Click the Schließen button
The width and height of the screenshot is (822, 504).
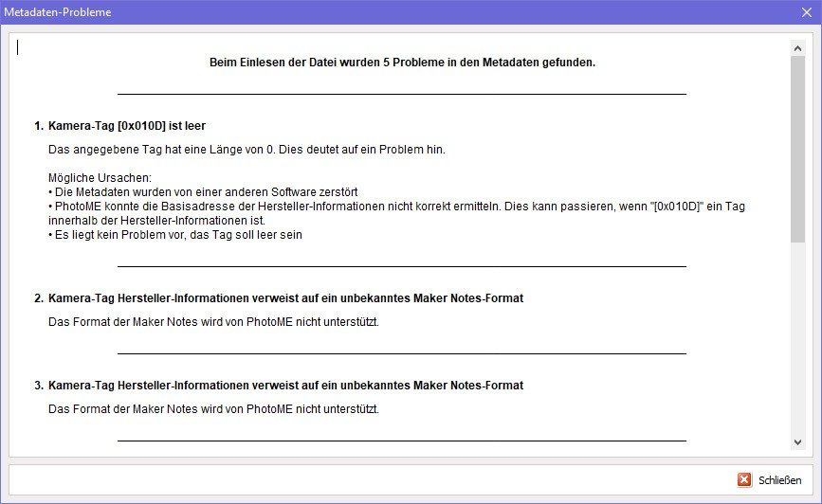[770, 479]
